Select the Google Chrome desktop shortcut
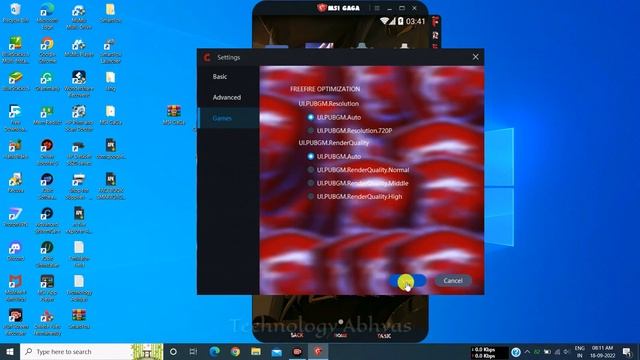 click(x=47, y=50)
